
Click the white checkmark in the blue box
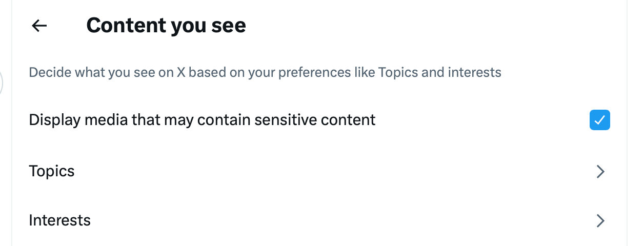coord(599,120)
